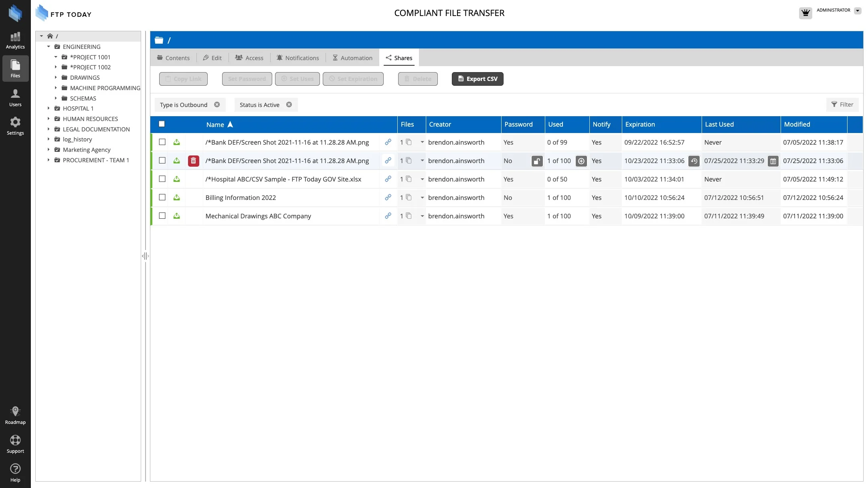Click the panel splitter handle between tree and content
Viewport: 868px width, 488px height.
point(145,256)
